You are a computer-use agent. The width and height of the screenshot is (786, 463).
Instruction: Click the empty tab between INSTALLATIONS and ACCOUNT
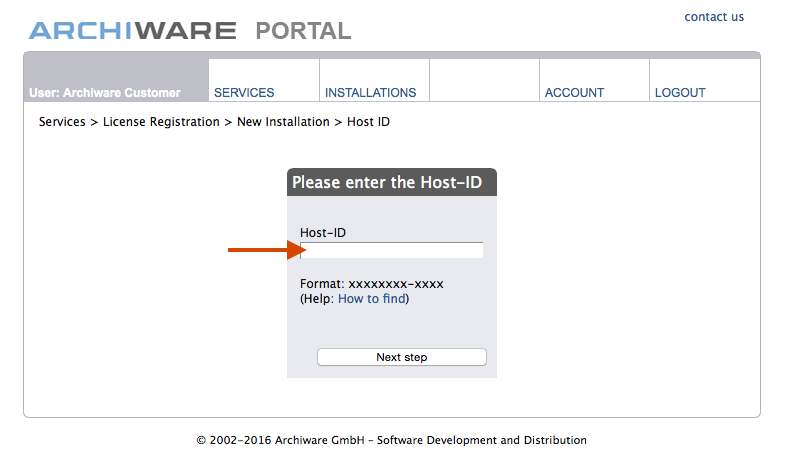pos(484,81)
